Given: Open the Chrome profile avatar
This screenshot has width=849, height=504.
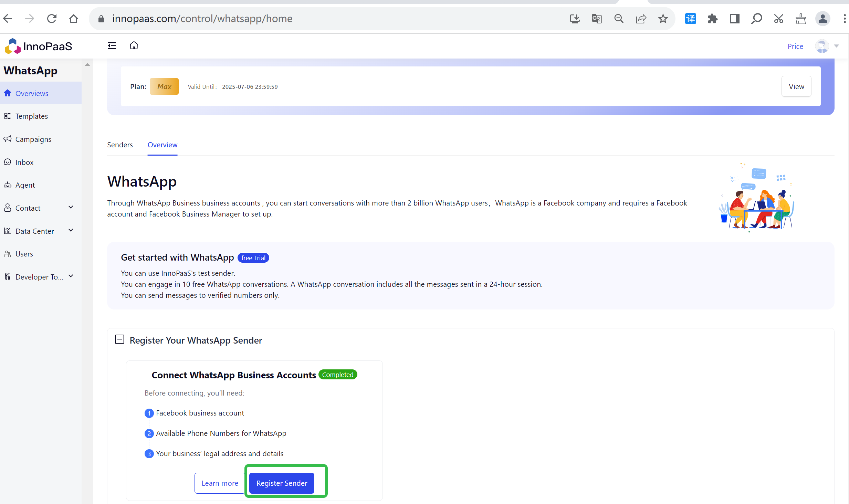Looking at the screenshot, I should [822, 19].
